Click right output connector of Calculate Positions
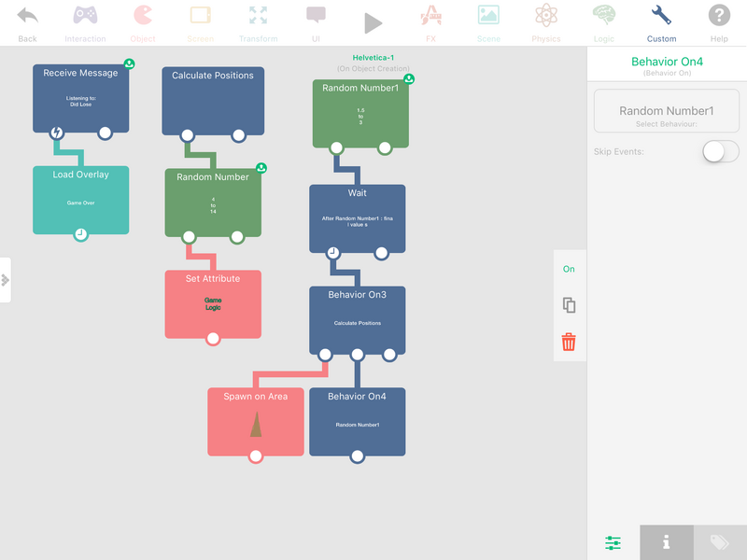747x560 pixels. (239, 135)
